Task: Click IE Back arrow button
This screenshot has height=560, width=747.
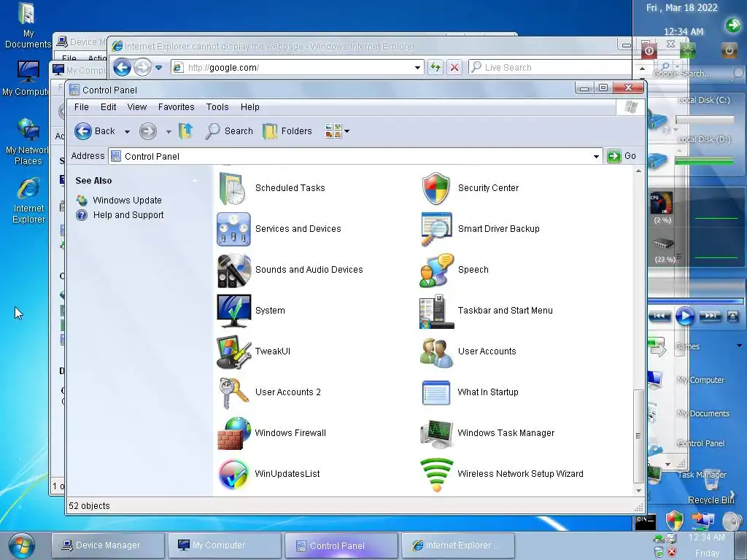Action: pyautogui.click(x=123, y=67)
